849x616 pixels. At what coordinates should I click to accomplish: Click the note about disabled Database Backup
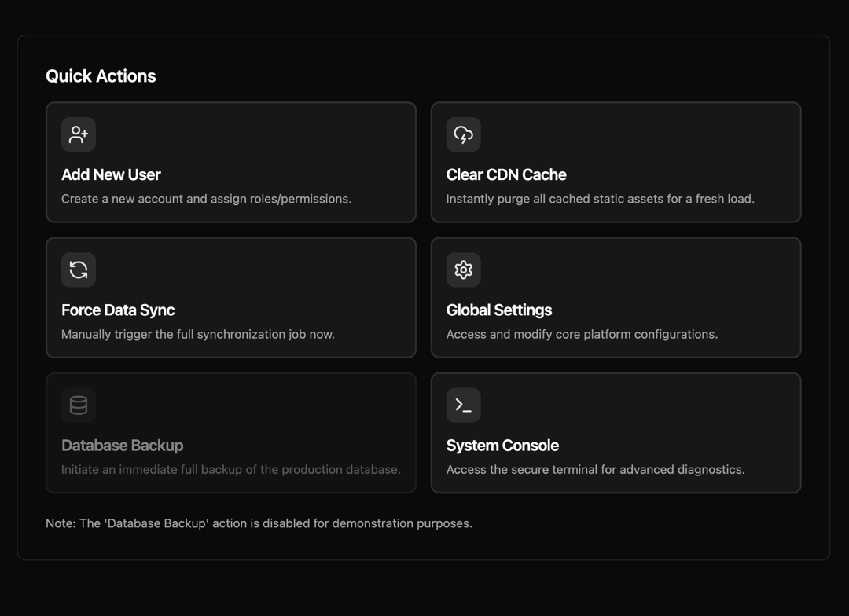(x=259, y=523)
